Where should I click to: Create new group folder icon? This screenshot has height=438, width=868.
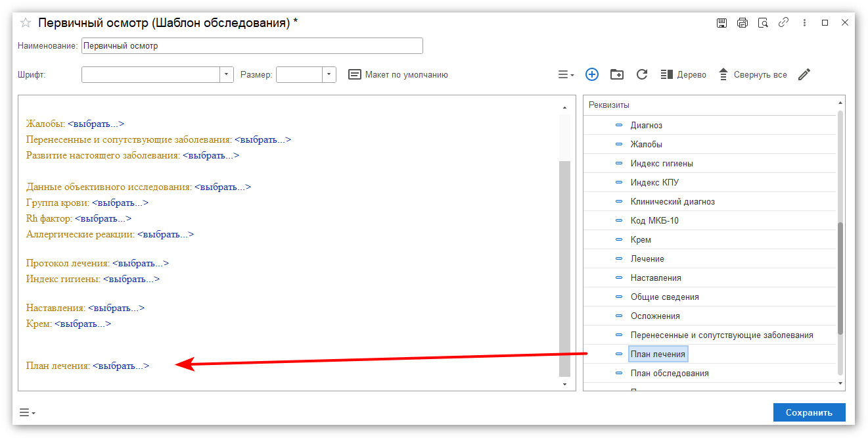pos(617,74)
